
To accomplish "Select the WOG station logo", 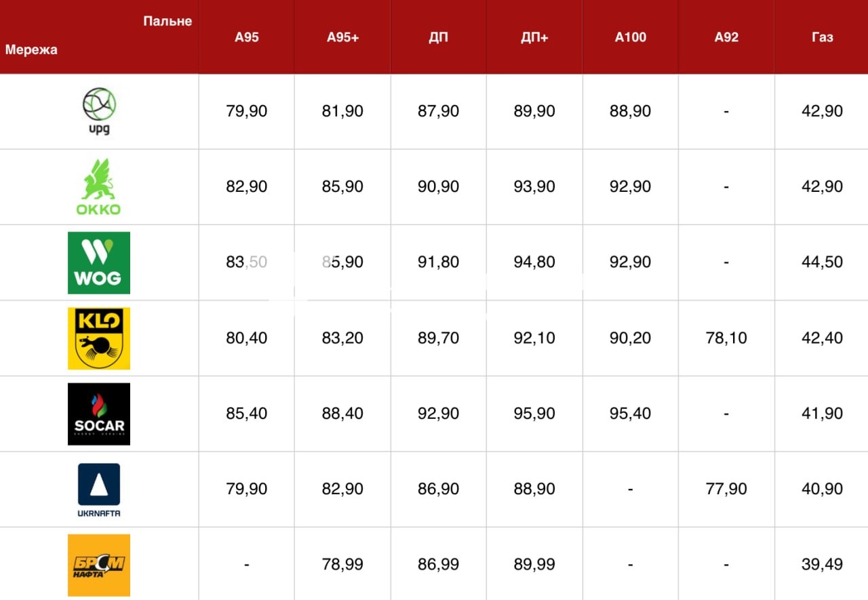I will tap(99, 263).
